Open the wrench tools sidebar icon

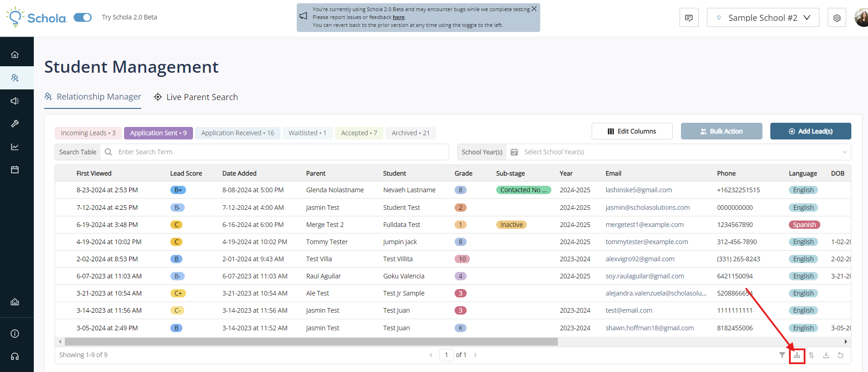(x=15, y=124)
